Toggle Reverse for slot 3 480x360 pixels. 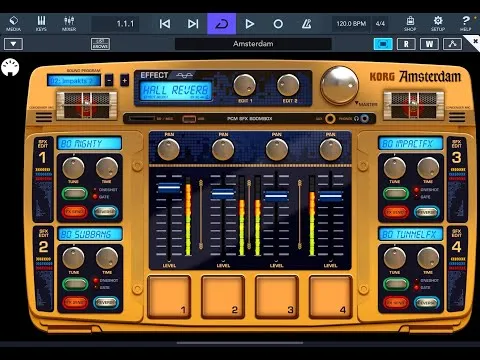click(427, 212)
